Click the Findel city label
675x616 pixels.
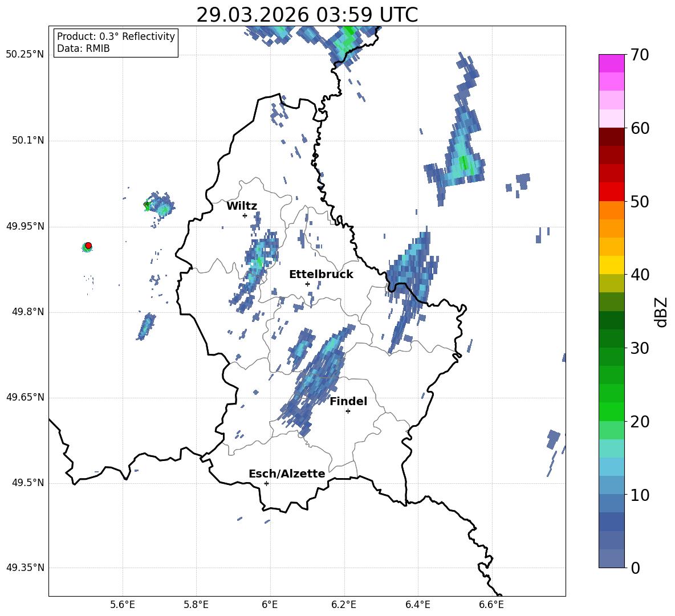[348, 401]
